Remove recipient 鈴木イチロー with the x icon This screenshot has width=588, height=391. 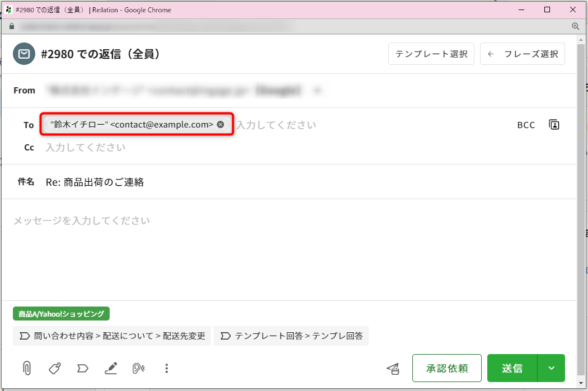click(x=220, y=125)
